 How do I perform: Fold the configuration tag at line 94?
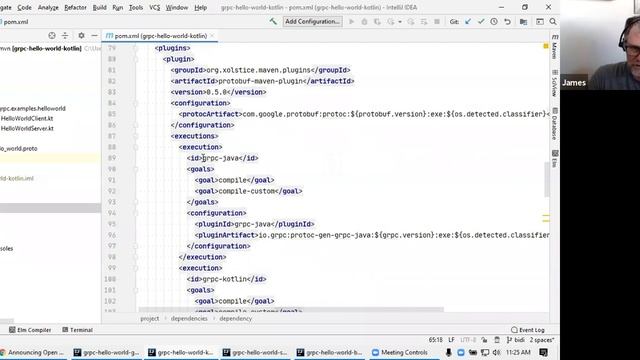coord(136,213)
